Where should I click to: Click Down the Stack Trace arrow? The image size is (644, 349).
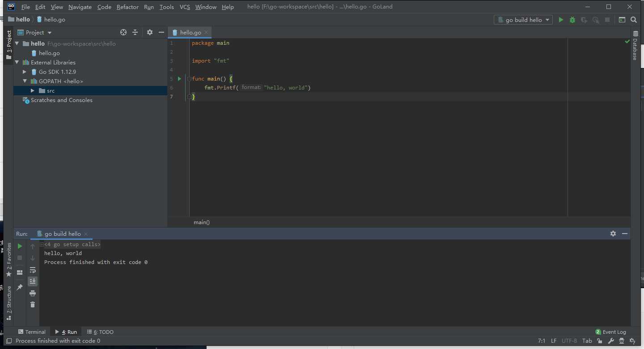33,258
